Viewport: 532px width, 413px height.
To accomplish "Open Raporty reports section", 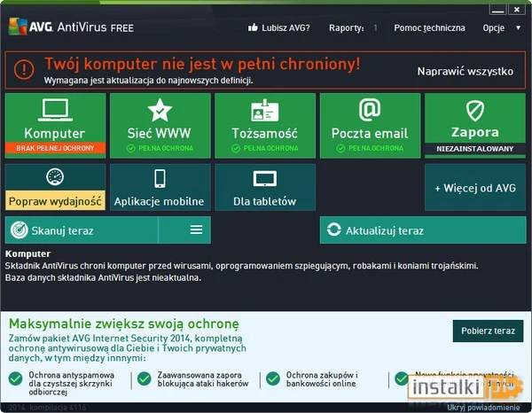I will click(x=347, y=27).
